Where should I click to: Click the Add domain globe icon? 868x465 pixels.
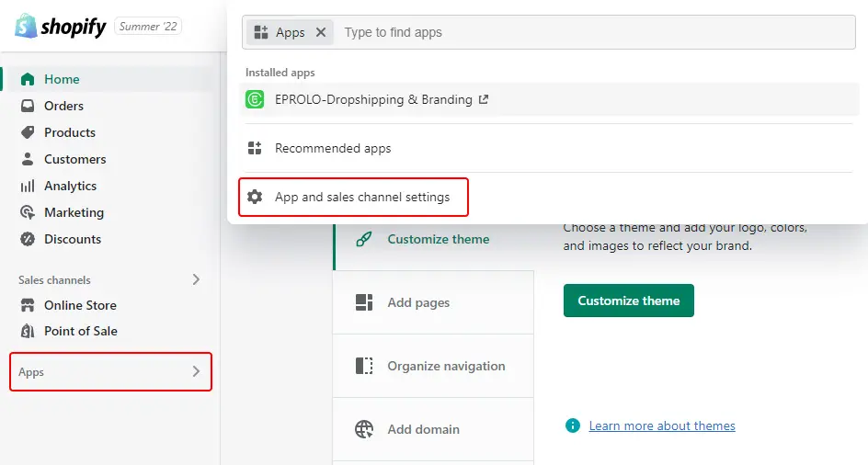(364, 429)
